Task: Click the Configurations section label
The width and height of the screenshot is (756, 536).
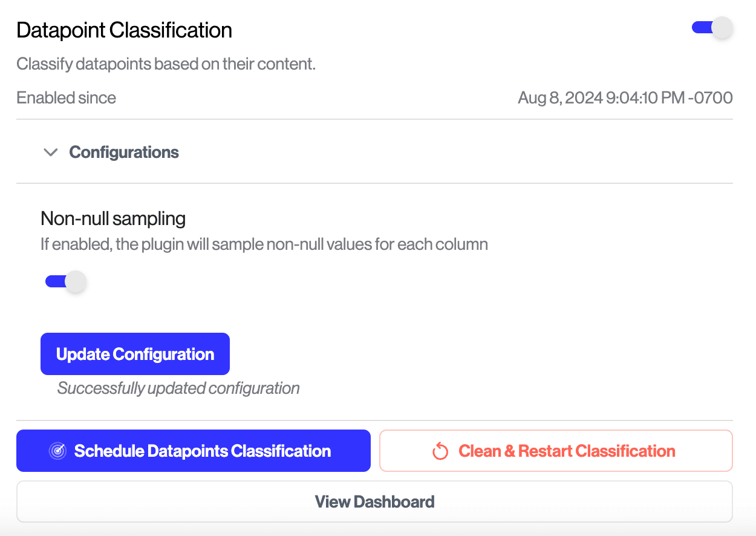Action: click(124, 152)
